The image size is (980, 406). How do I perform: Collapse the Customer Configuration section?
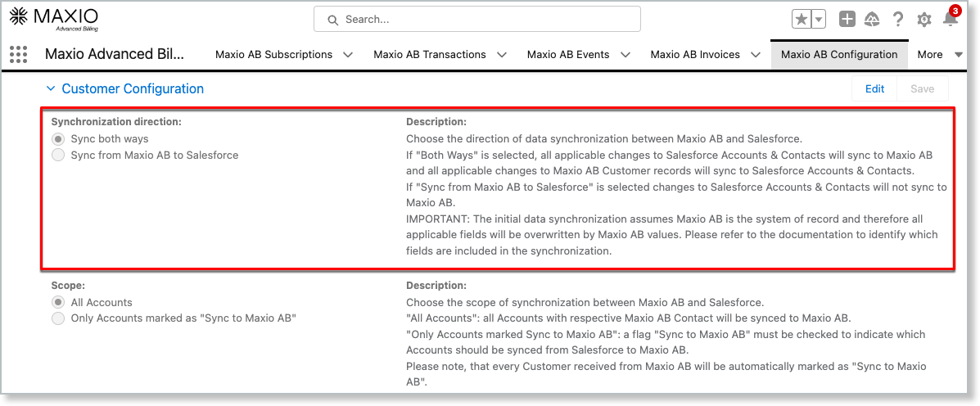(51, 88)
